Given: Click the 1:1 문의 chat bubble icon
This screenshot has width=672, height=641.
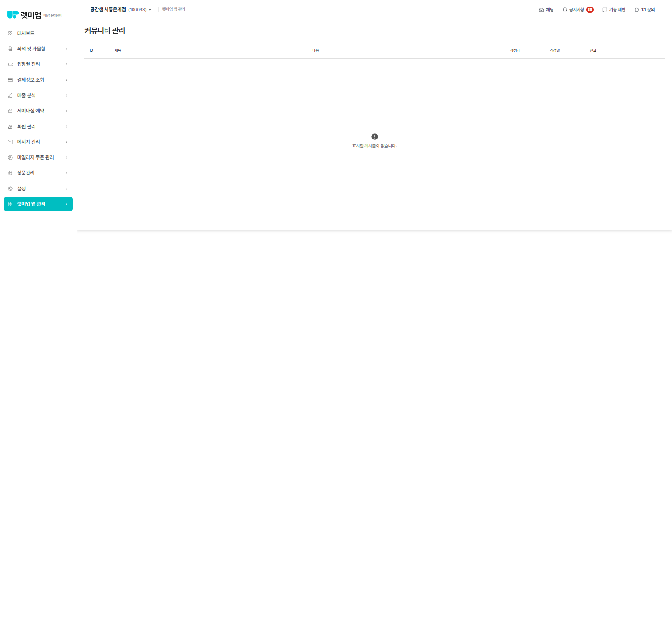Looking at the screenshot, I should pos(637,10).
